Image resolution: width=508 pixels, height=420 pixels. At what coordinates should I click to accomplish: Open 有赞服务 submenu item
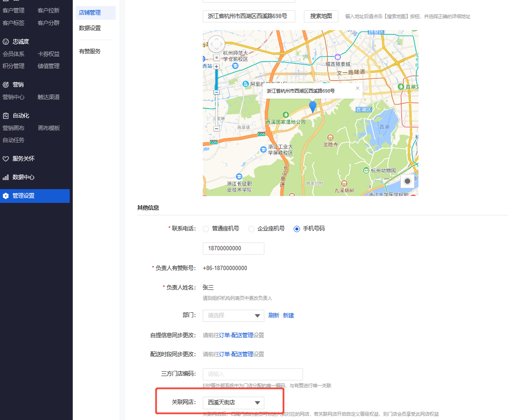90,52
